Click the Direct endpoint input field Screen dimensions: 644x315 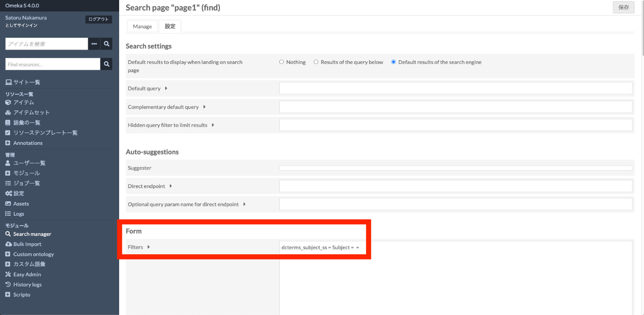(x=456, y=186)
